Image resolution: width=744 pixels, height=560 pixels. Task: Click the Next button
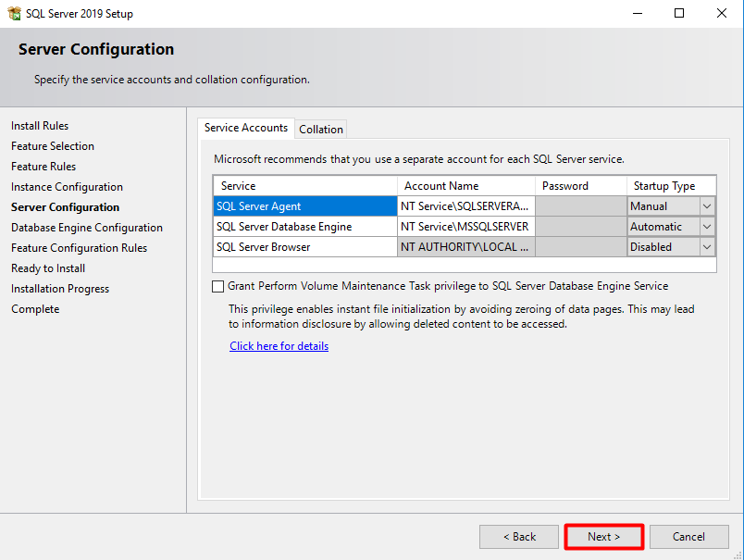603,537
